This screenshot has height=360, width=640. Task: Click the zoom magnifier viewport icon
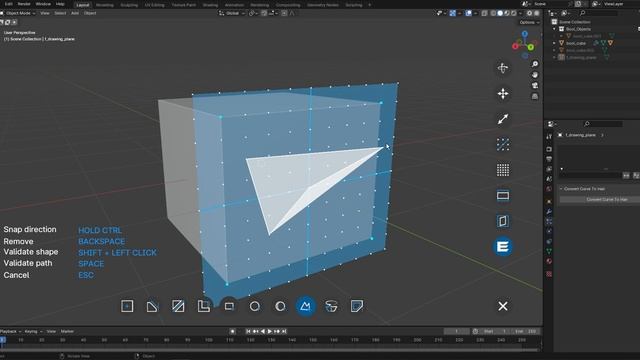pos(535,64)
